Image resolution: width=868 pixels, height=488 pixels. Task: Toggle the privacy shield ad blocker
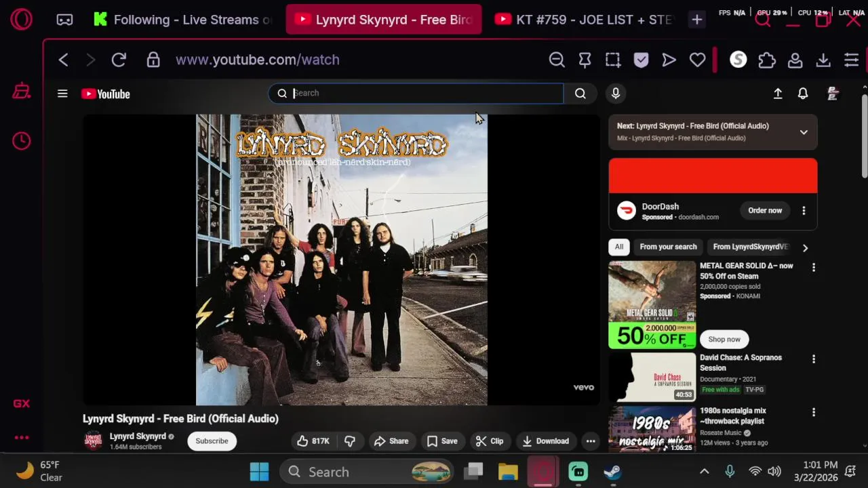pos(641,60)
